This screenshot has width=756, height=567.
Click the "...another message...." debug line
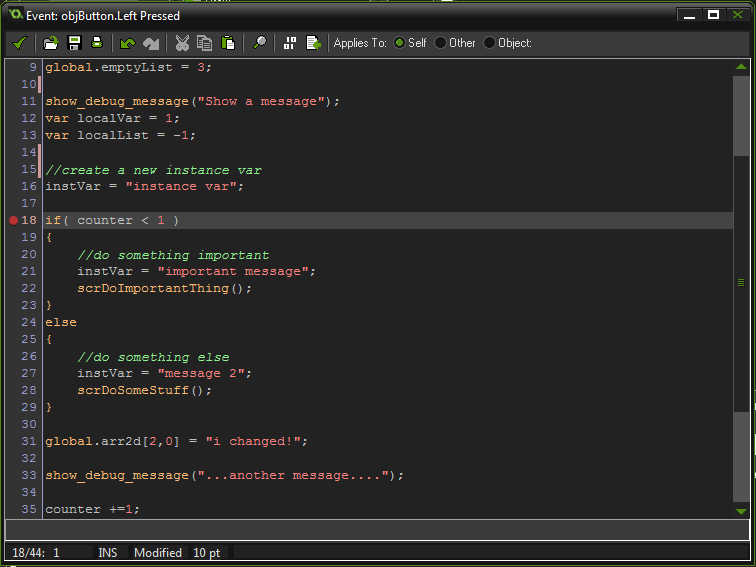[x=225, y=475]
